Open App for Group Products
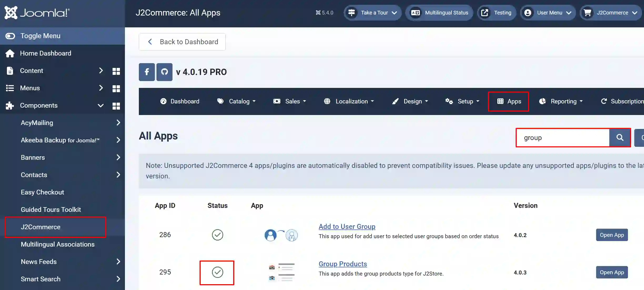The width and height of the screenshot is (644, 290). click(x=612, y=272)
